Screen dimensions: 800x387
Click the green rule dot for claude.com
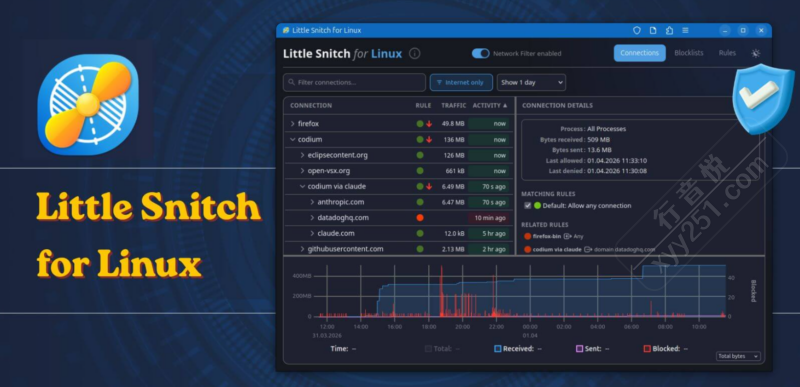420,234
